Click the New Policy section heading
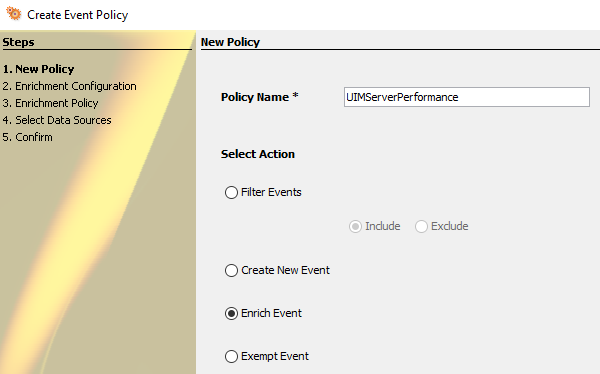Viewport: 600px width, 374px height. tap(230, 42)
